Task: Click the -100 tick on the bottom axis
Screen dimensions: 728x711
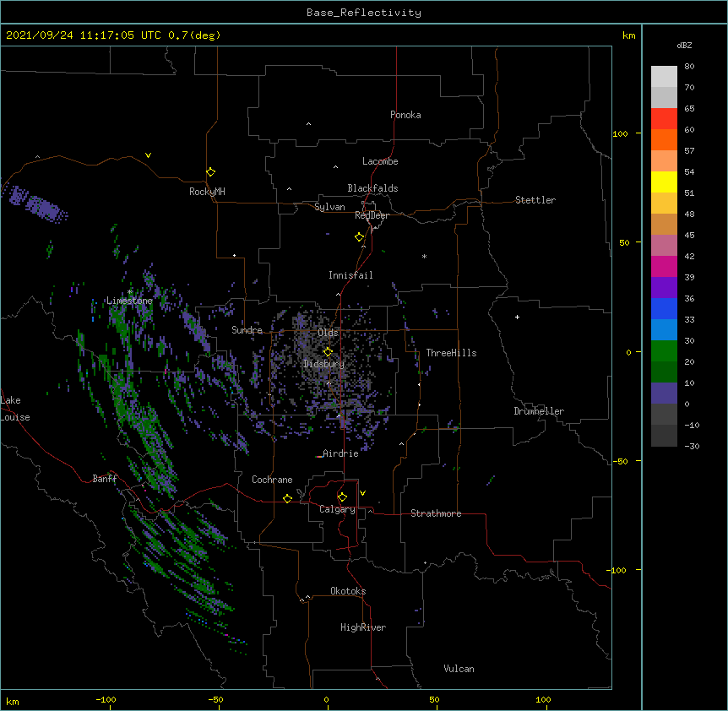Action: (106, 699)
